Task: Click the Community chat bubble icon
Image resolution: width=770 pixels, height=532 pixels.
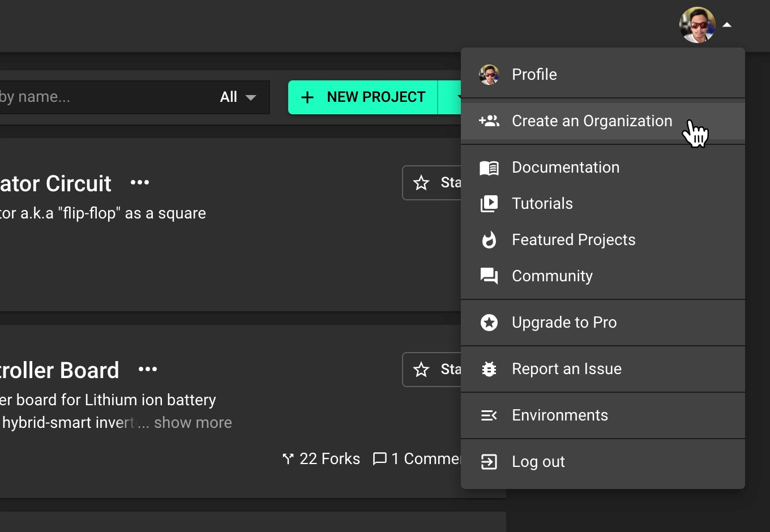Action: point(489,276)
